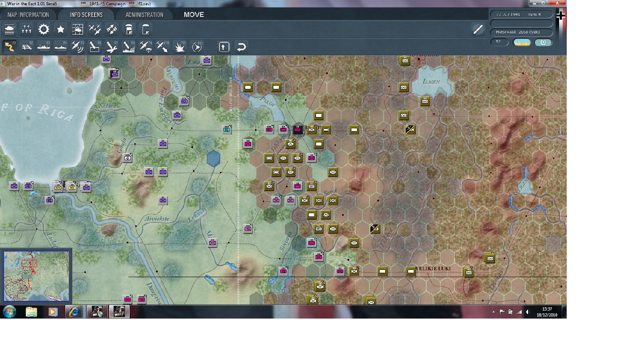Viewport: 644px width, 362px height.
Task: Open the Map Information tab
Action: point(28,15)
